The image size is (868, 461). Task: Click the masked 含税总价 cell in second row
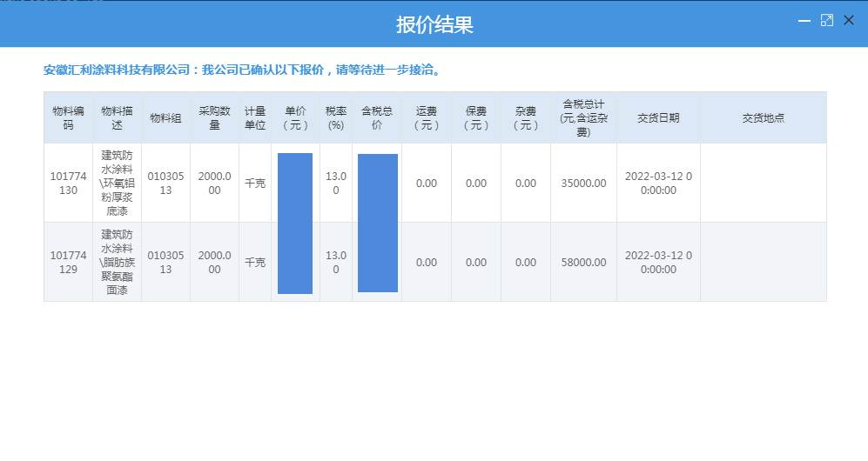click(x=377, y=261)
